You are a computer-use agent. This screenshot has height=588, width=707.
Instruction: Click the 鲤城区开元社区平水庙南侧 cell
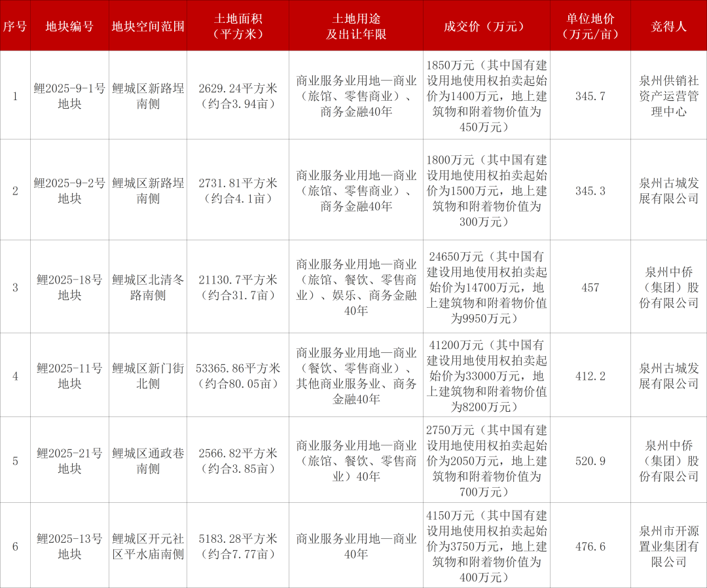[148, 545]
